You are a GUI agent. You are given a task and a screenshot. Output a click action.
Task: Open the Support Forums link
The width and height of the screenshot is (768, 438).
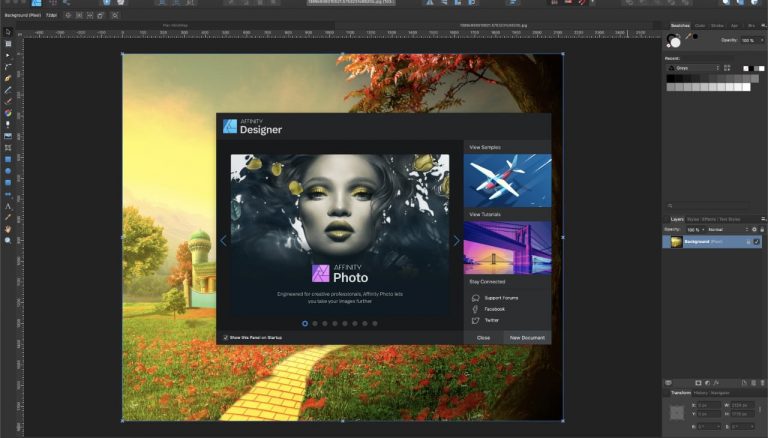501,298
